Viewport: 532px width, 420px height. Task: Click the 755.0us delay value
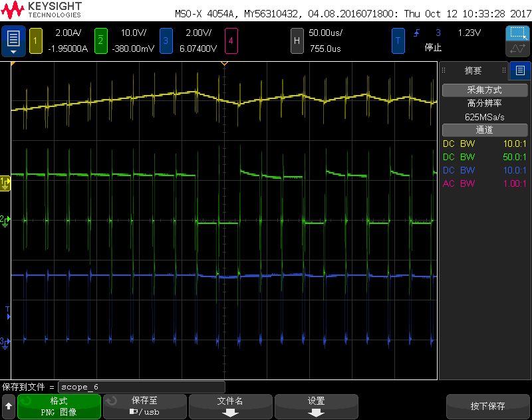[325, 49]
